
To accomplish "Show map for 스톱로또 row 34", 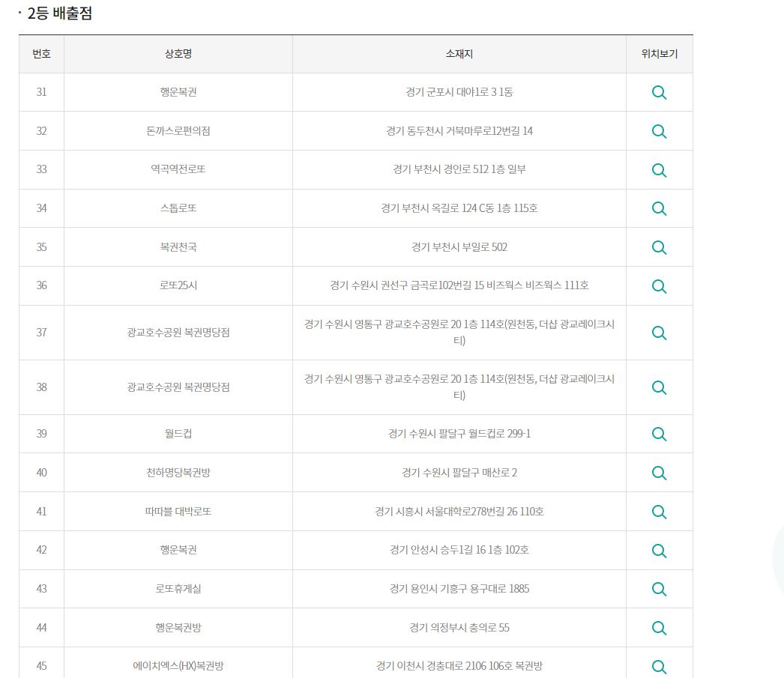I will pyautogui.click(x=659, y=208).
